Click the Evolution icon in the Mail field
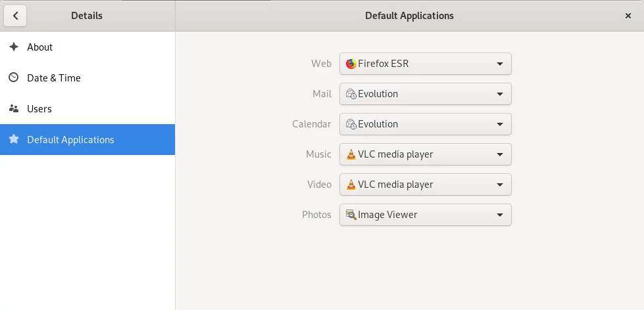 [351, 94]
